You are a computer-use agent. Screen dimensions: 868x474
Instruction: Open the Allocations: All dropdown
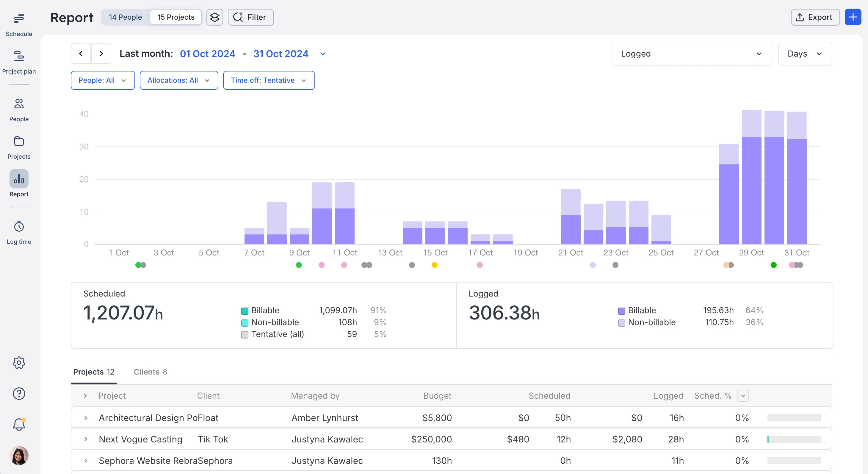click(179, 80)
